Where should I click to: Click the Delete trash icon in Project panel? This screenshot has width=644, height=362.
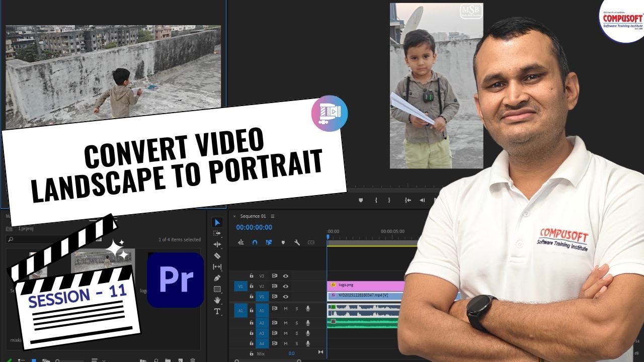click(193, 360)
